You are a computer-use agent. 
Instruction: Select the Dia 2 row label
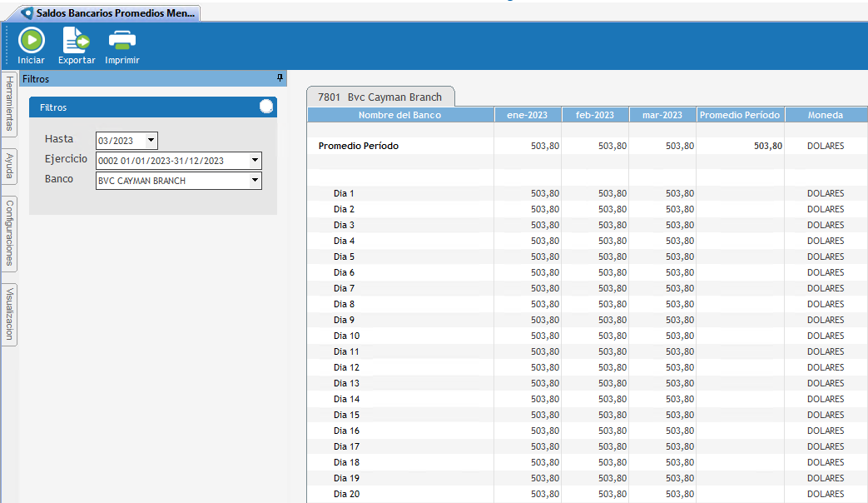point(344,209)
